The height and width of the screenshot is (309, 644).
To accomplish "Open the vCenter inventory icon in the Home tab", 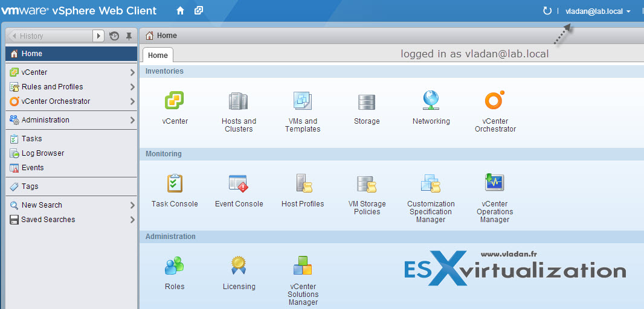I will (x=175, y=101).
